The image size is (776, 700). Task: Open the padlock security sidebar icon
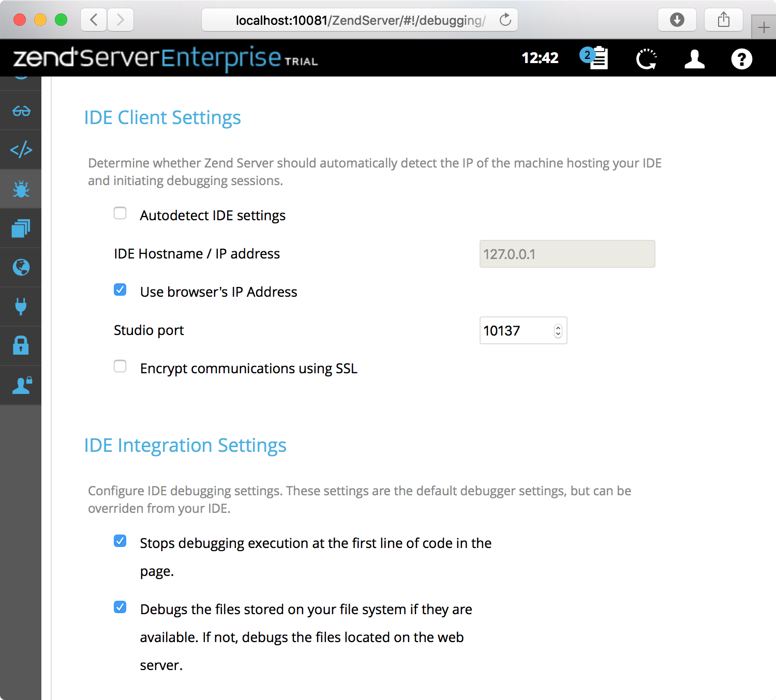[21, 346]
